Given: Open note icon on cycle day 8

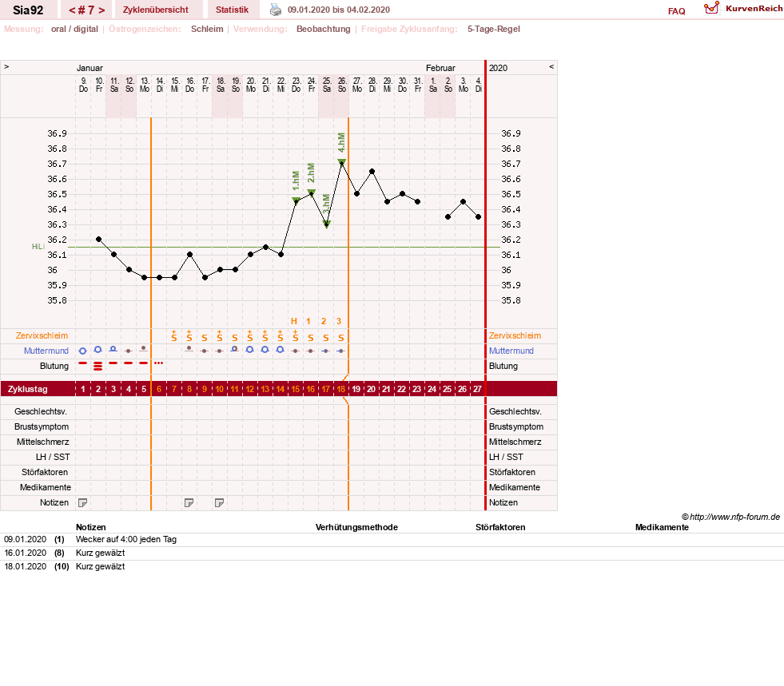Looking at the screenshot, I should tap(189, 502).
